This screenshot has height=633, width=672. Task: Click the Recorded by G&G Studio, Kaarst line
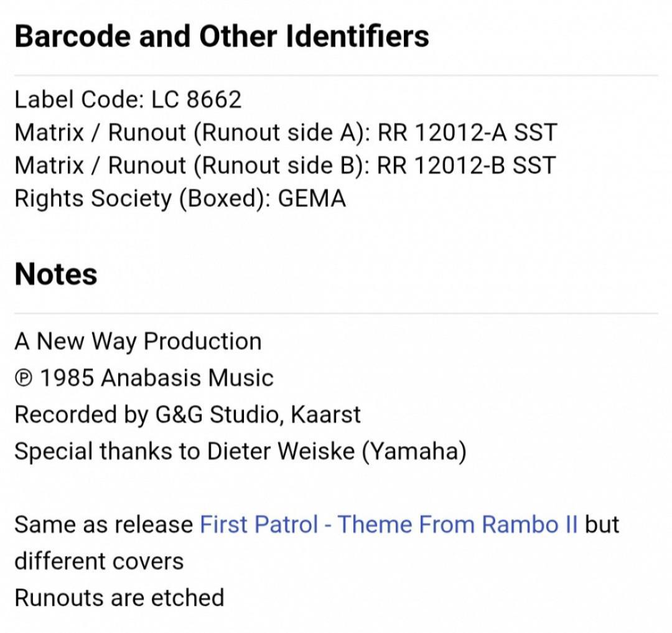click(187, 415)
